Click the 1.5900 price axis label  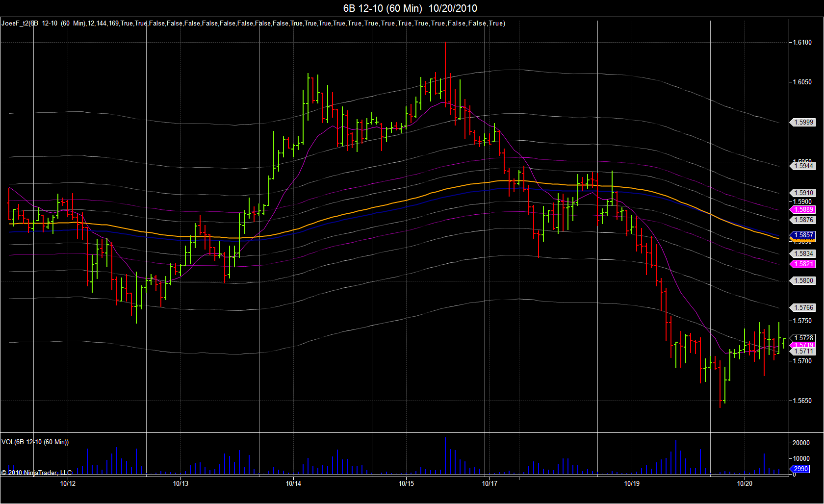point(802,202)
